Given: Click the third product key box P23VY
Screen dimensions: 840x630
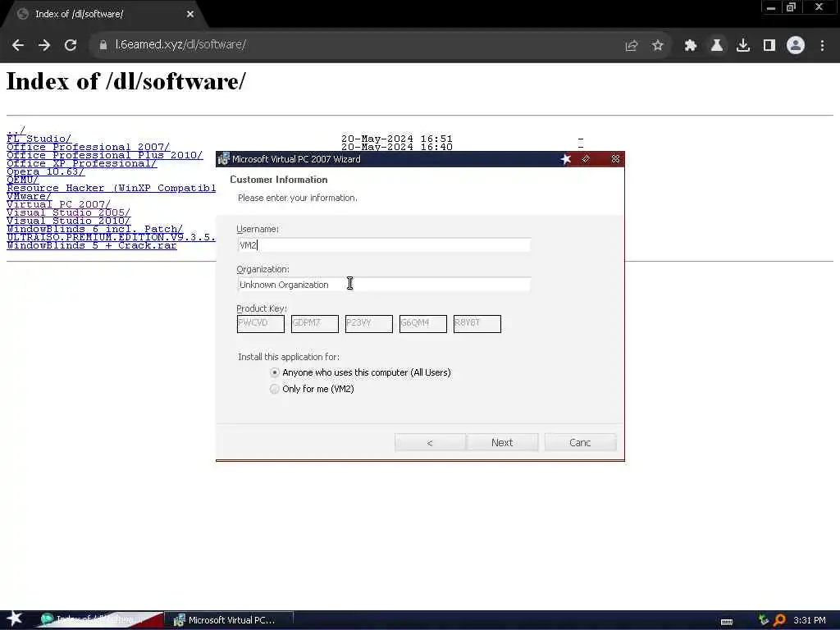Looking at the screenshot, I should [x=368, y=323].
